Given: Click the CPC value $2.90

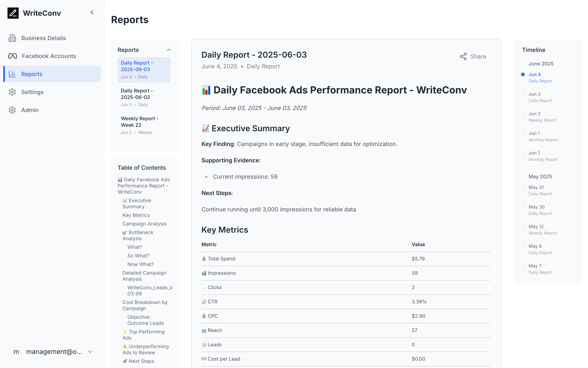Looking at the screenshot, I should coord(418,316).
